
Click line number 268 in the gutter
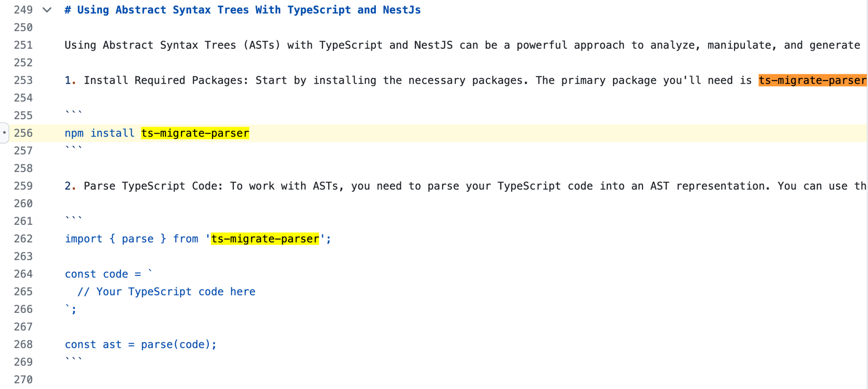(23, 344)
